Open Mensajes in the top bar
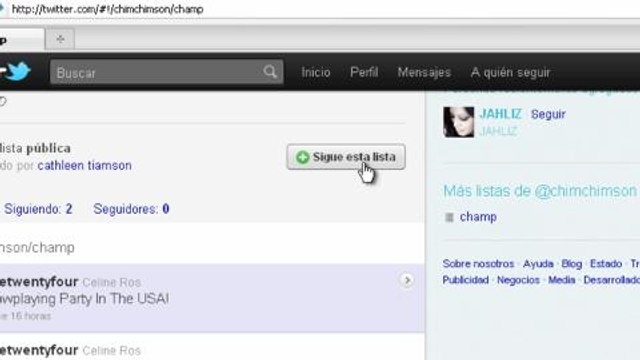The width and height of the screenshot is (640, 360). pos(424,72)
